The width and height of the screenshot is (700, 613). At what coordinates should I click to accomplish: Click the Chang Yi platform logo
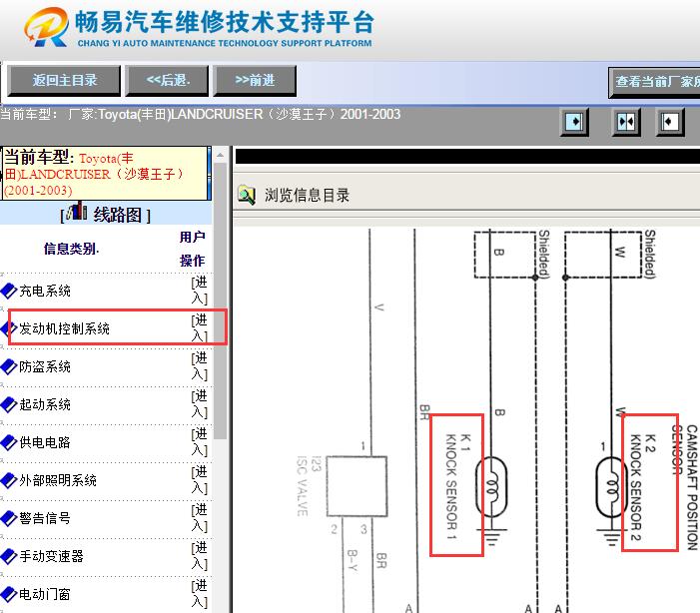click(46, 27)
